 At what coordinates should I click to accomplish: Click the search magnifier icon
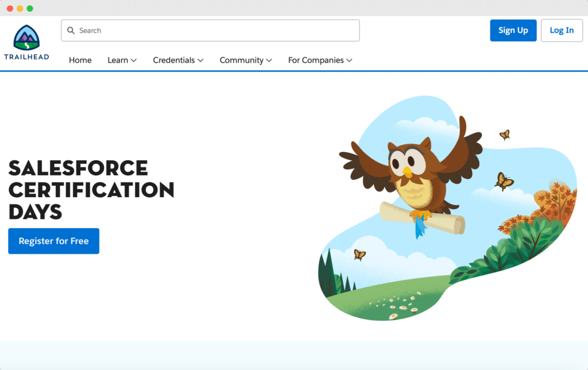tap(71, 30)
